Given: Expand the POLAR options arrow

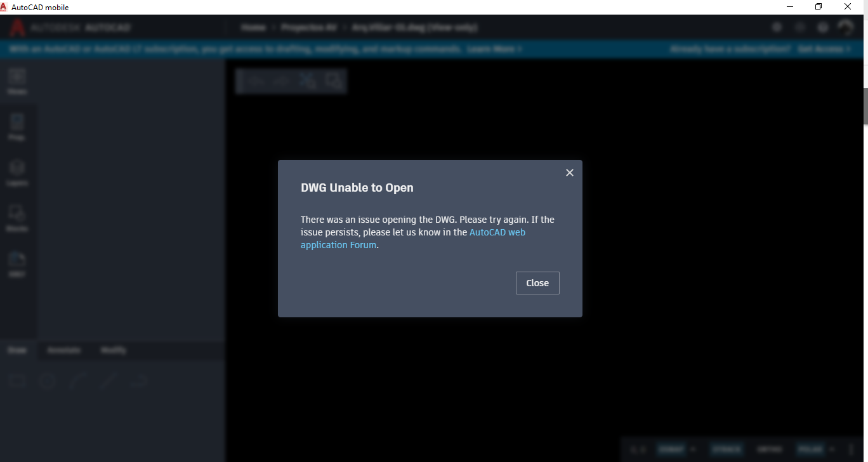Looking at the screenshot, I should click(x=833, y=449).
